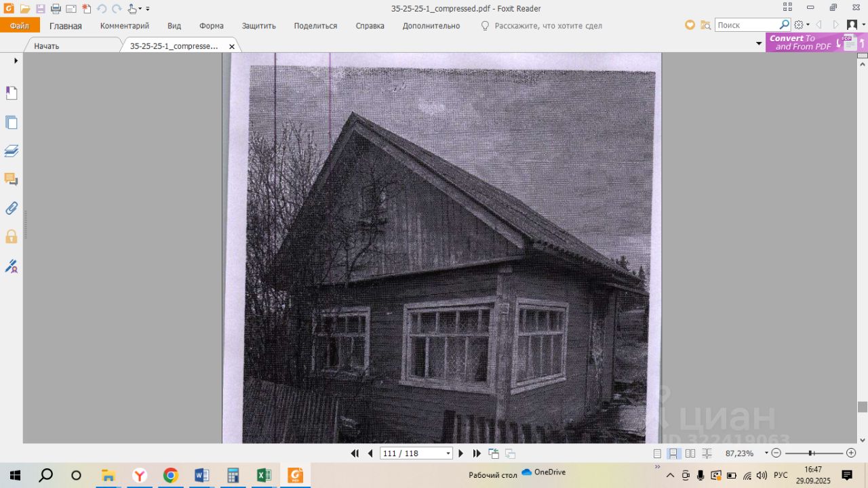Open the Дополнительно ribbon tab
Image resolution: width=868 pixels, height=488 pixels.
coord(431,26)
